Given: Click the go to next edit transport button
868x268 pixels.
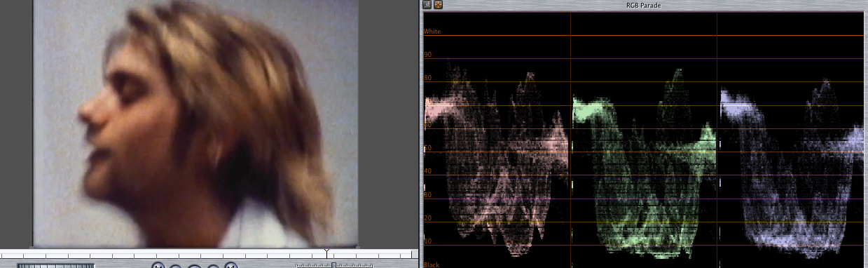Looking at the screenshot, I should (231, 265).
